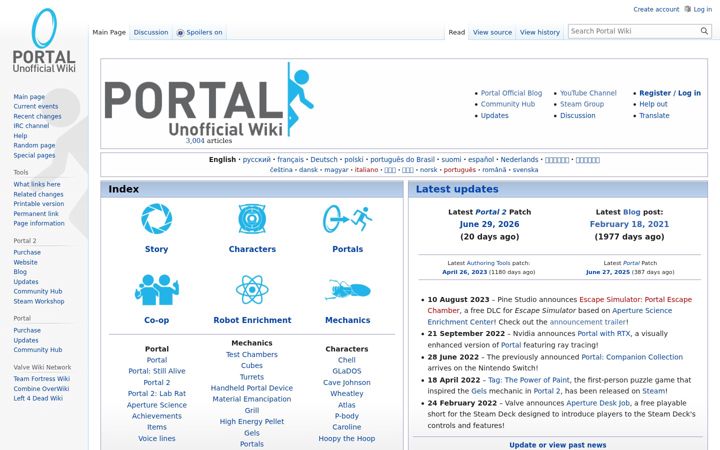Open the View history tab
The height and width of the screenshot is (450, 720).
(540, 33)
